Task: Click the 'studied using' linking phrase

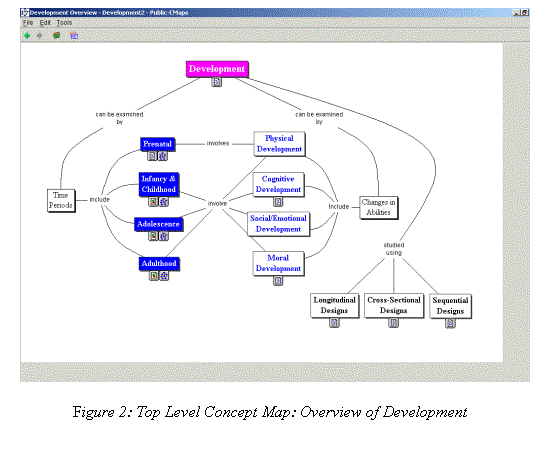Action: pyautogui.click(x=394, y=249)
